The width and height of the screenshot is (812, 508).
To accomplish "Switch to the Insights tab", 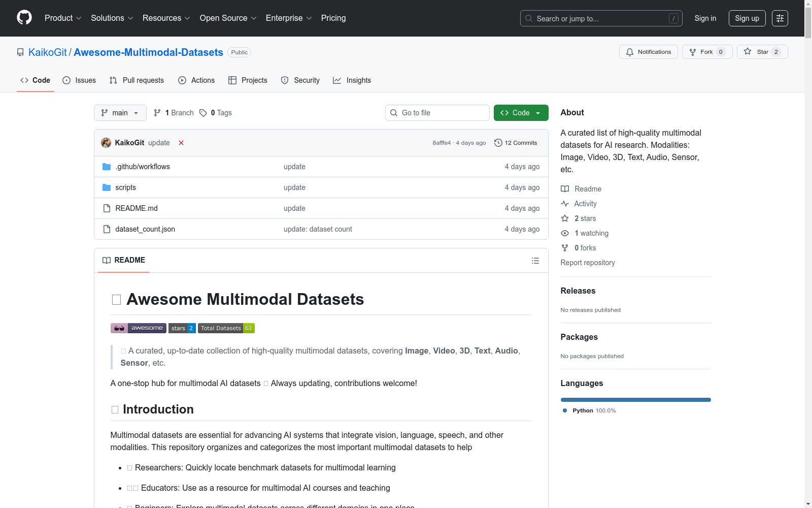I will tap(352, 80).
